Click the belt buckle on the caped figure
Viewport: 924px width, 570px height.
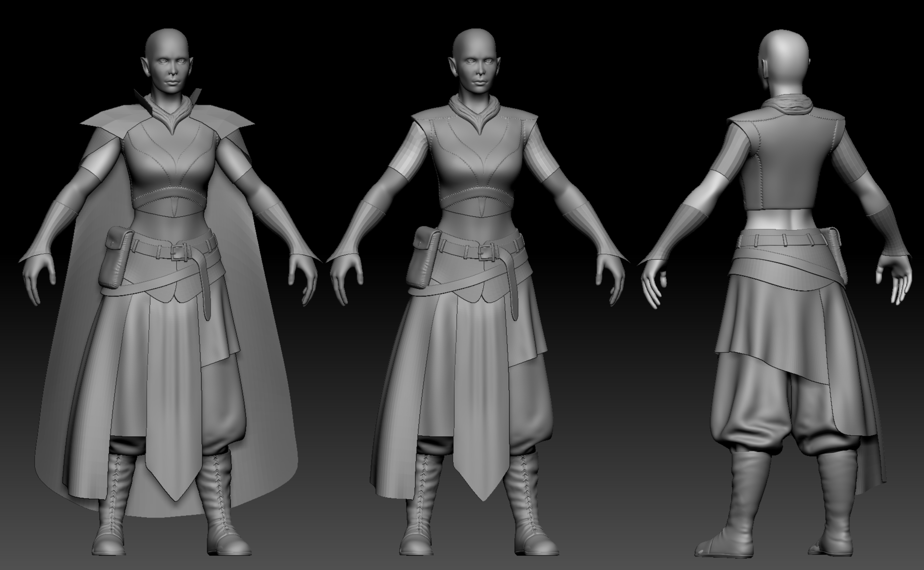click(x=177, y=253)
